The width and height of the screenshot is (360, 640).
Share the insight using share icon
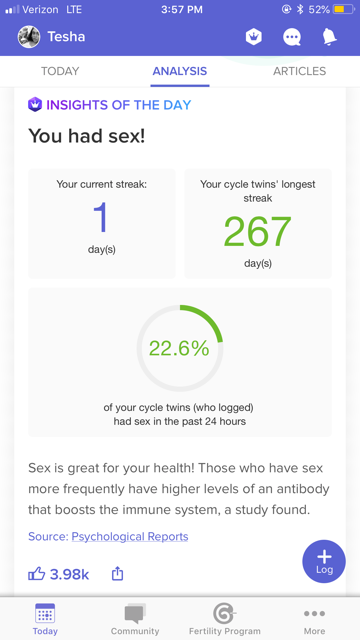coord(117,574)
